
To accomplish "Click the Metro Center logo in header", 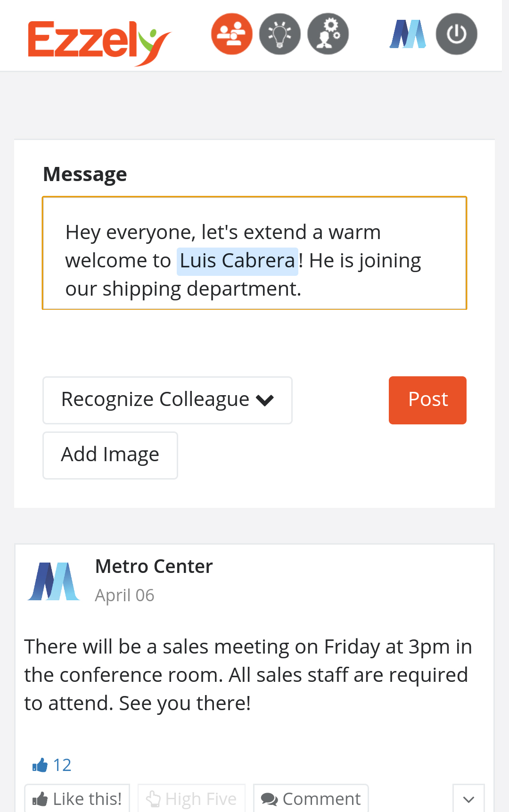I will click(408, 34).
